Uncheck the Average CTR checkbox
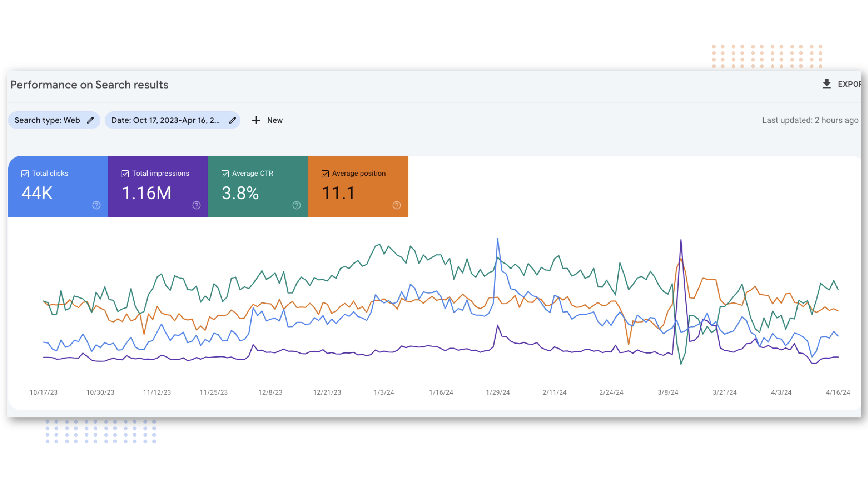868x488 pixels. tap(225, 174)
